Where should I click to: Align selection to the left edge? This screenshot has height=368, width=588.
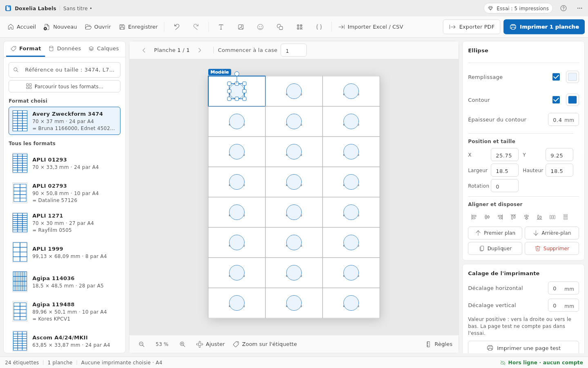(x=474, y=217)
